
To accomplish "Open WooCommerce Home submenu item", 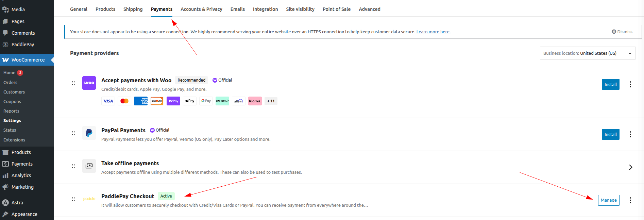I will point(9,73).
